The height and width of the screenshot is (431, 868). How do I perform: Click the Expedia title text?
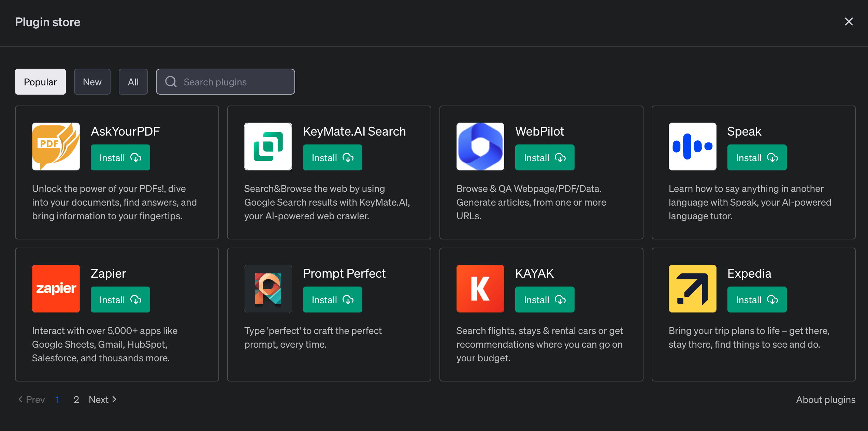pyautogui.click(x=749, y=274)
